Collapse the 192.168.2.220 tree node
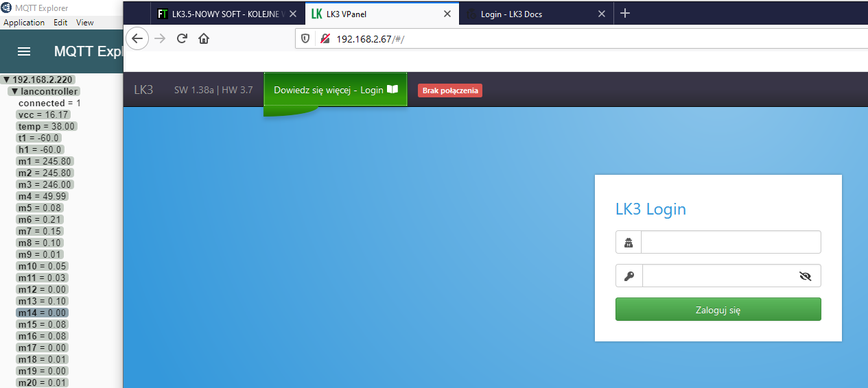The width and height of the screenshot is (868, 388). point(7,80)
